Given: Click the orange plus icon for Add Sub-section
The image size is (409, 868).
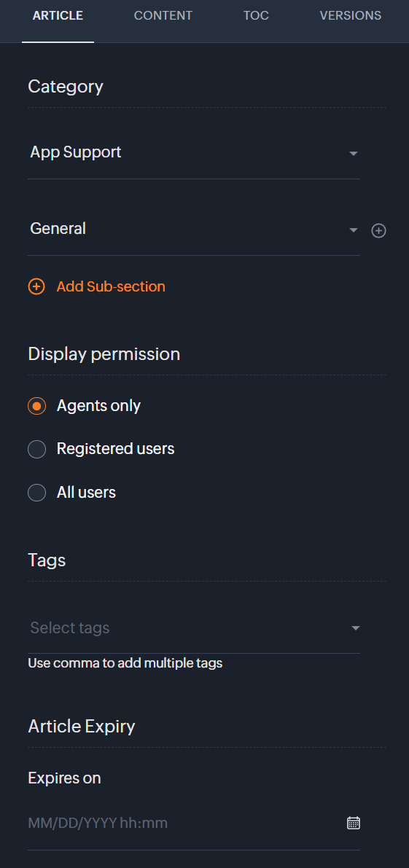Looking at the screenshot, I should [36, 286].
